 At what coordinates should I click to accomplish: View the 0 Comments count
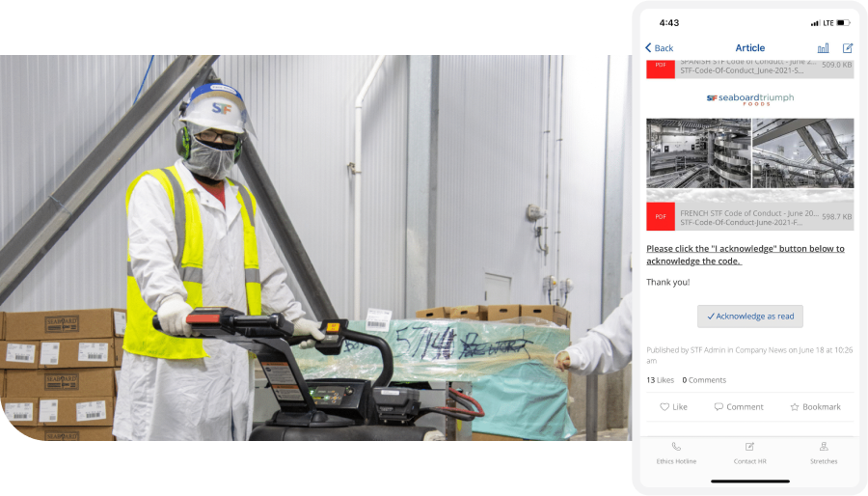pyautogui.click(x=704, y=380)
